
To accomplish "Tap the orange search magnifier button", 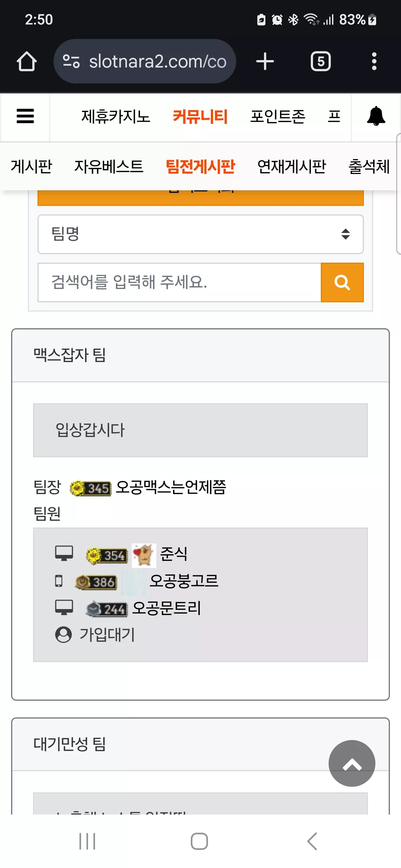I will [342, 282].
